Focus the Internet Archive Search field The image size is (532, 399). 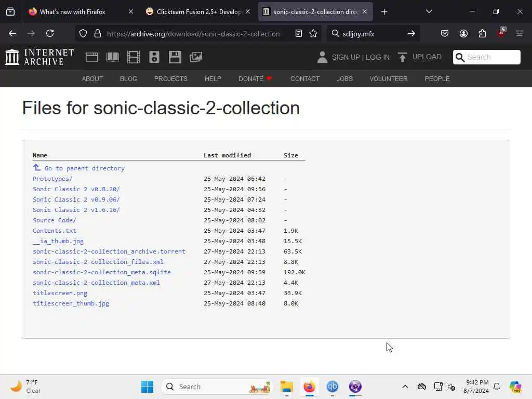486,57
